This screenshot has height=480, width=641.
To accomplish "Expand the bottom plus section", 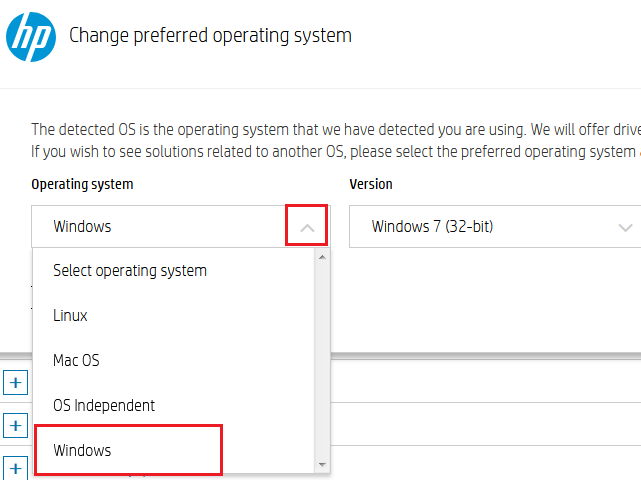I will click(16, 468).
